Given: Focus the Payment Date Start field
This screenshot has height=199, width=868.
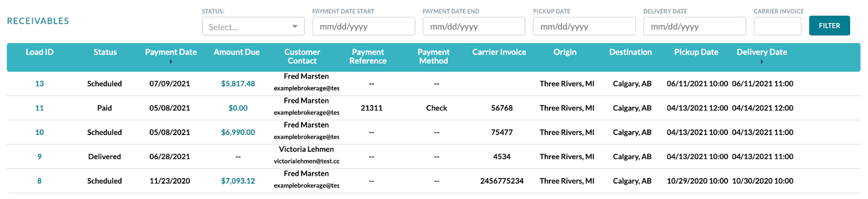Looking at the screenshot, I should coord(363,26).
